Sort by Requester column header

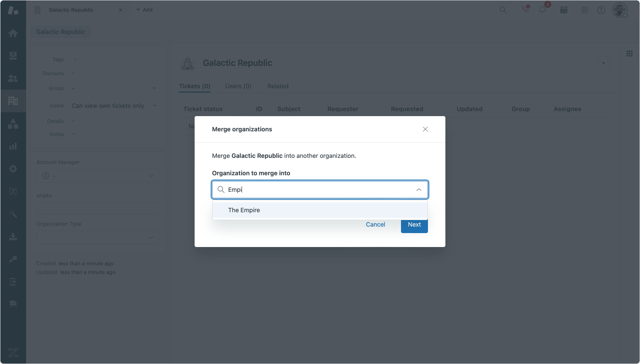tap(343, 109)
